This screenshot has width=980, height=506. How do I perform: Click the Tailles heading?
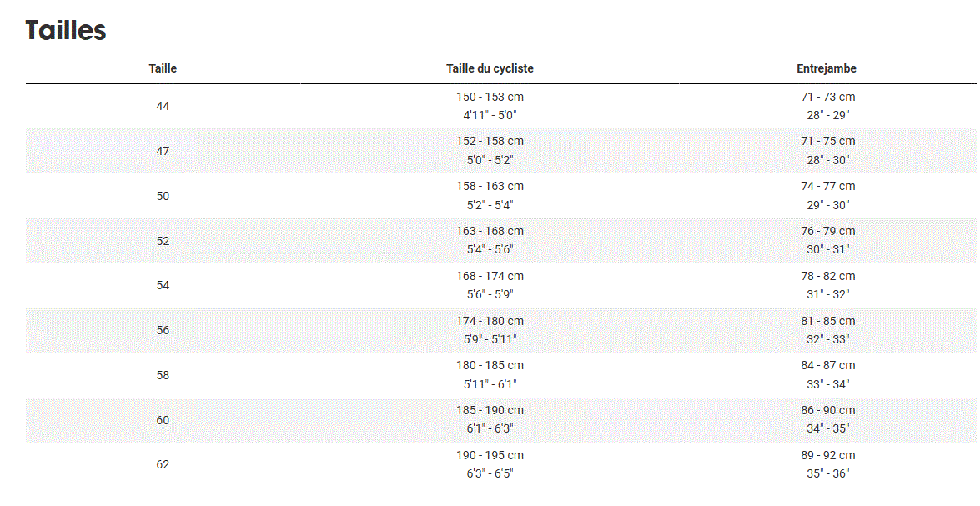click(66, 31)
